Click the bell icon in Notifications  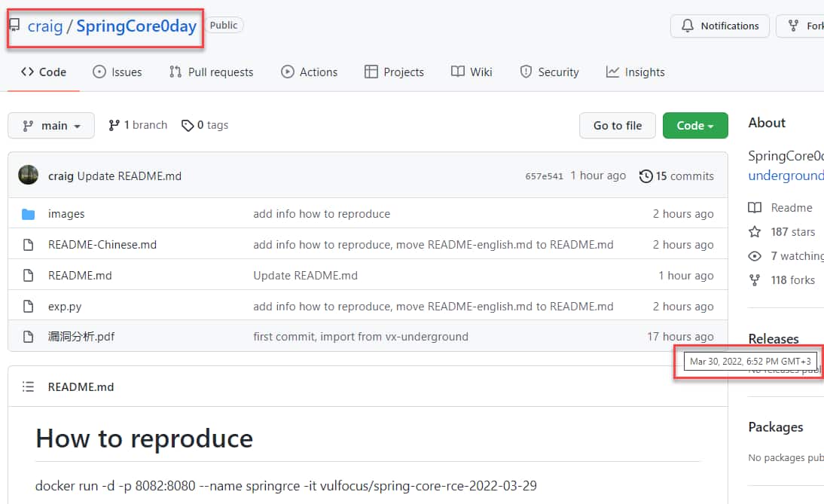[687, 26]
